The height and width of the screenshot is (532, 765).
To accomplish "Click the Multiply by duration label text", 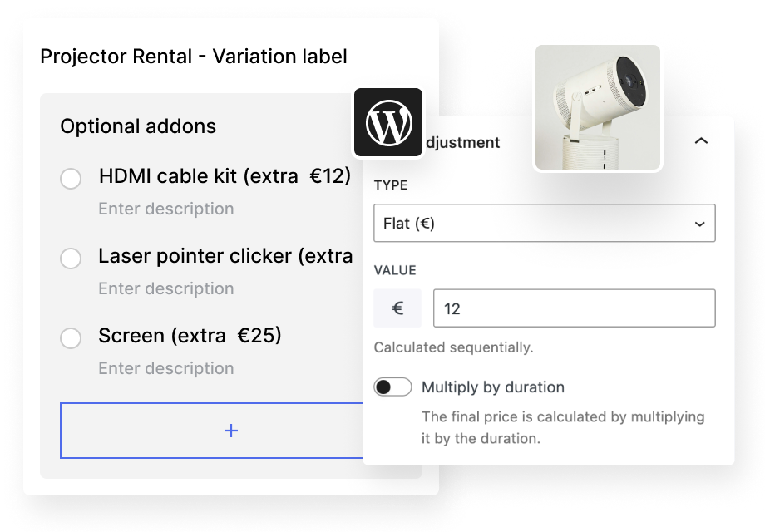I will click(493, 387).
